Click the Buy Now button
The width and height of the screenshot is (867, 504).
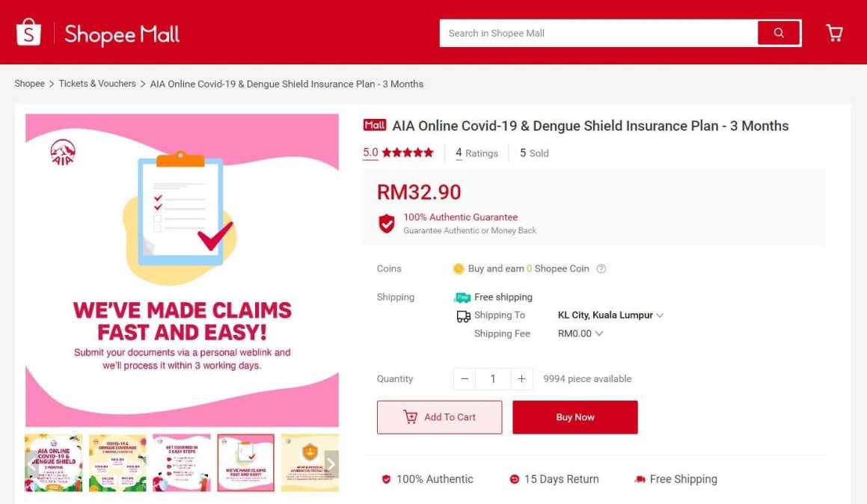coord(575,417)
